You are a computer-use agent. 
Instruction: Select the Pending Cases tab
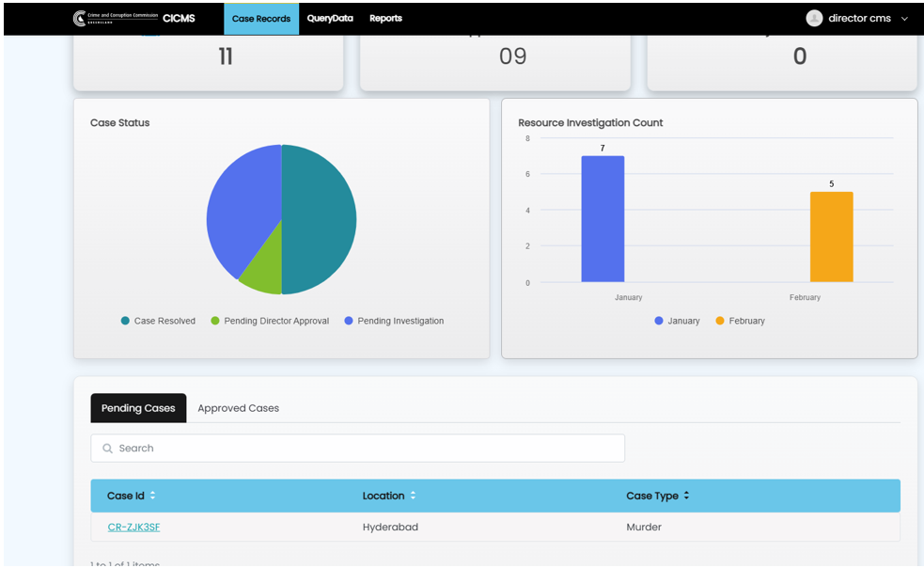coord(138,408)
